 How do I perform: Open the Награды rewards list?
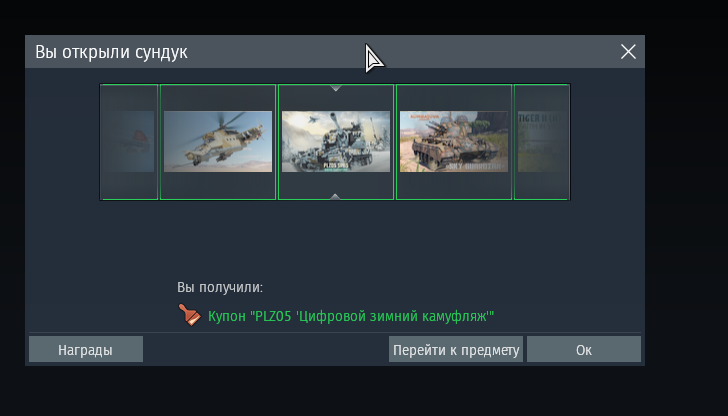point(86,349)
